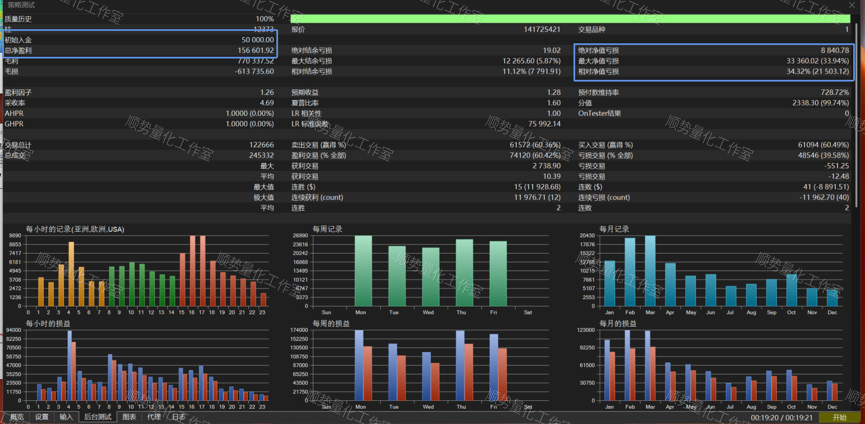Click the 质量历史 value 100%
865x424 pixels.
pos(264,19)
